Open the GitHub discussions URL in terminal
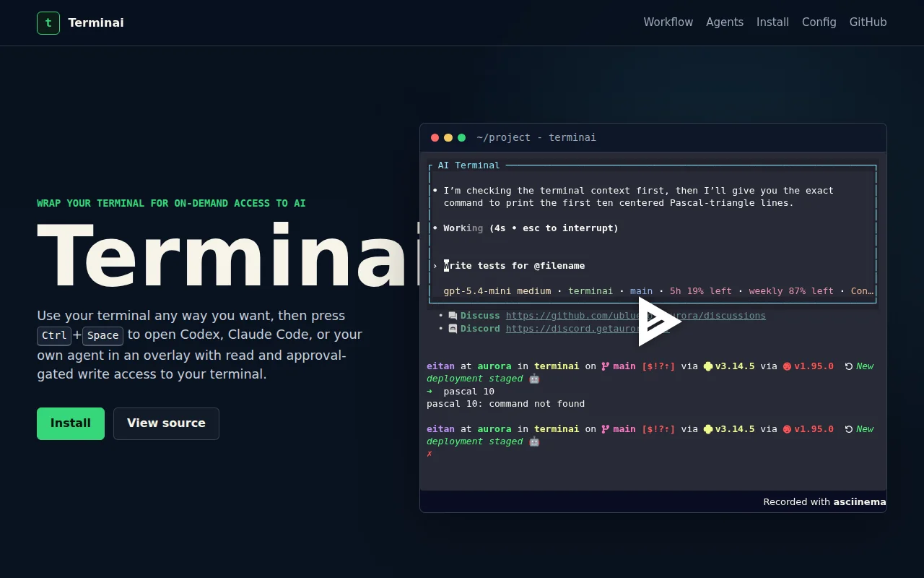 635,316
